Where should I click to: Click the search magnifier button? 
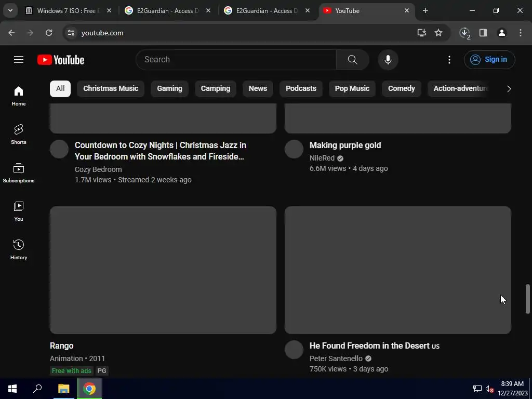point(353,60)
